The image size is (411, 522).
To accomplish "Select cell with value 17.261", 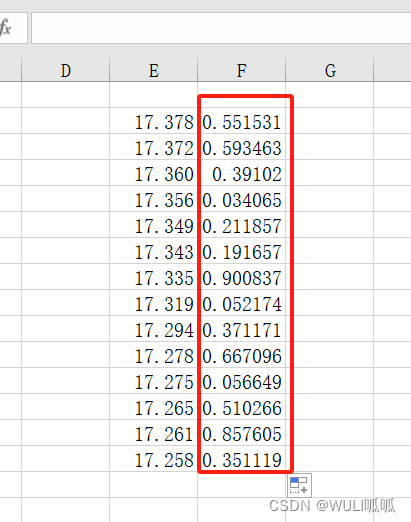I will tap(154, 433).
